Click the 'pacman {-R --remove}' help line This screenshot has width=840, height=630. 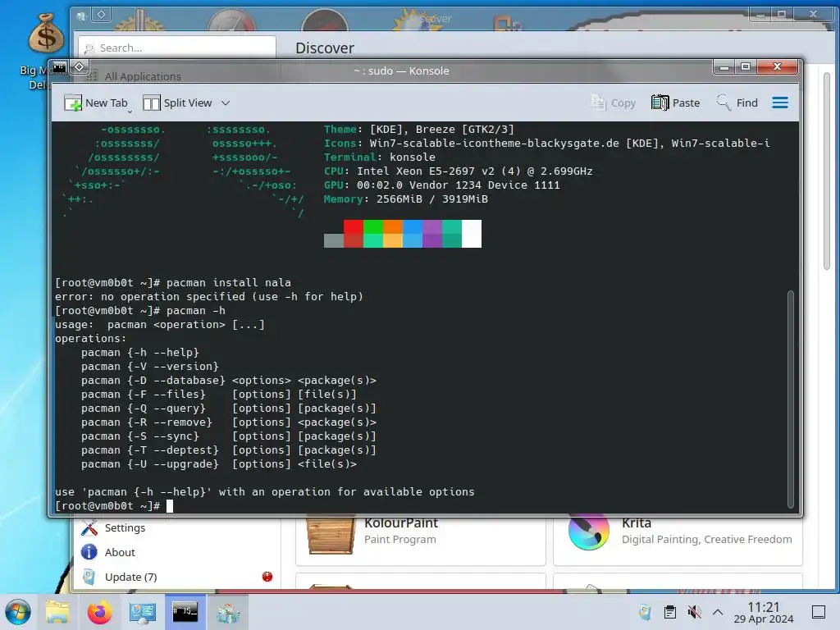(x=229, y=422)
